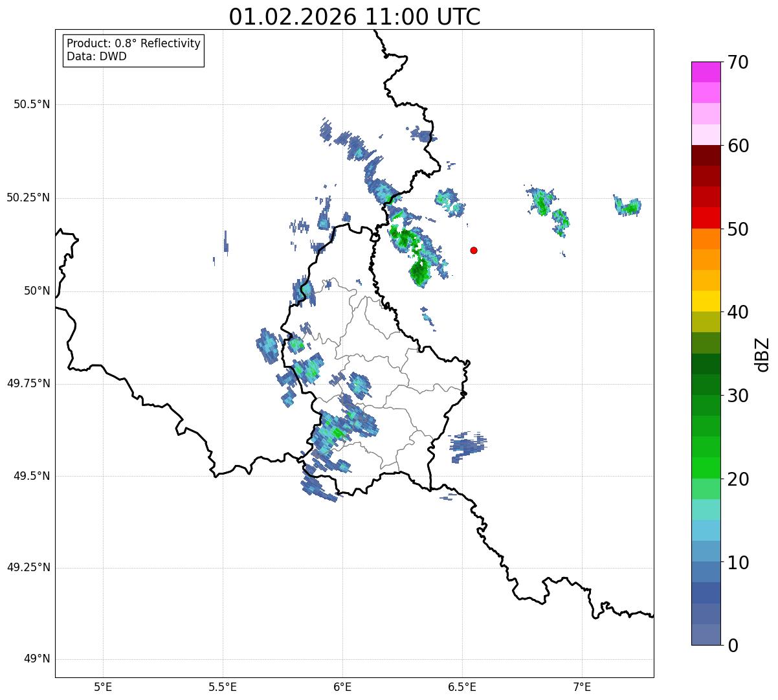Select the olive-yellow band just below 40
Screen dimensions: 778x700
coord(706,322)
